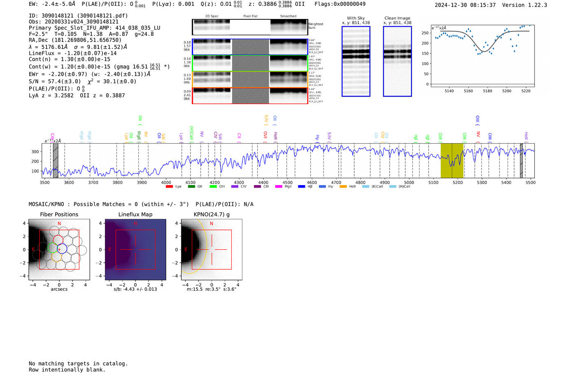Click the 'λ = 5176.61Å' line
The height and width of the screenshot is (392, 576).
78,47
